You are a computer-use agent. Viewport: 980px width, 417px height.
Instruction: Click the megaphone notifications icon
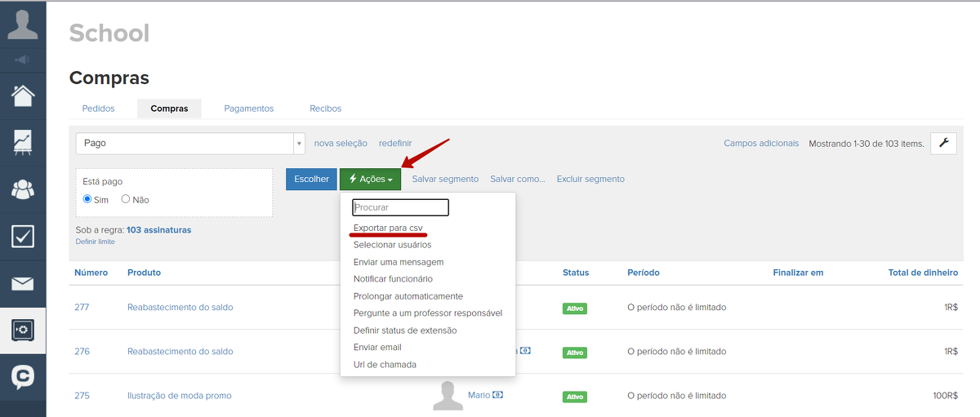23,60
